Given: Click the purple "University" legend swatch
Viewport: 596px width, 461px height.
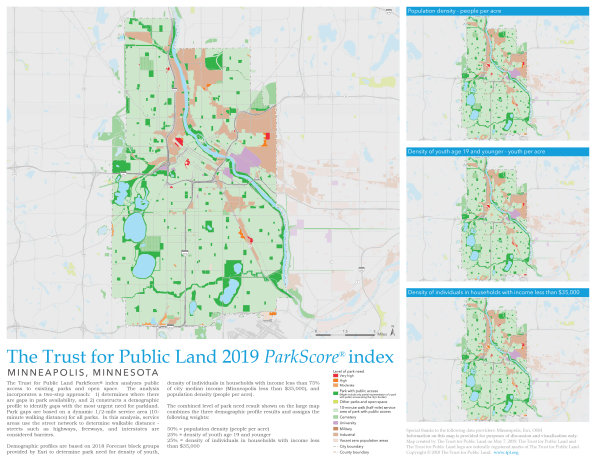Looking at the screenshot, I should coord(336,423).
